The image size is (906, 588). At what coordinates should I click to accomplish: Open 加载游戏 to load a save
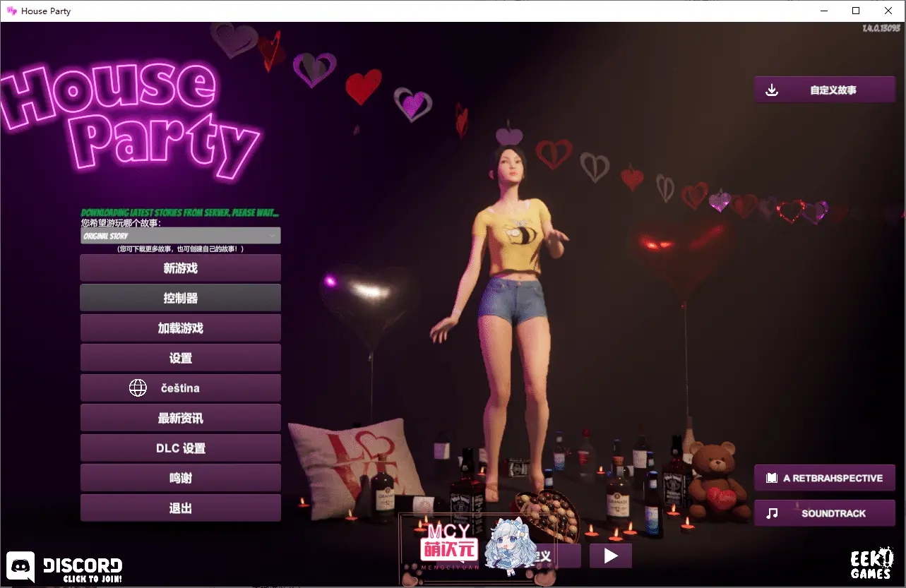181,328
